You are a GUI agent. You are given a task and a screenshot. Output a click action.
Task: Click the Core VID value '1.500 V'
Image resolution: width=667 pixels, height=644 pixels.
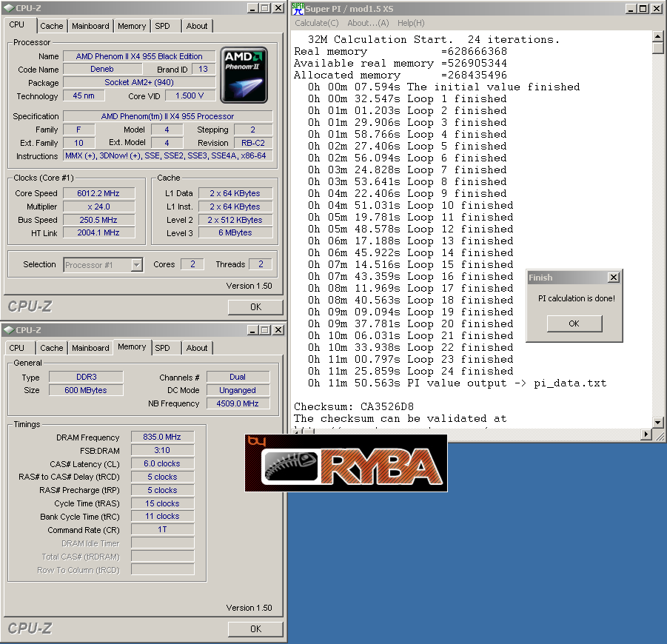pos(190,95)
